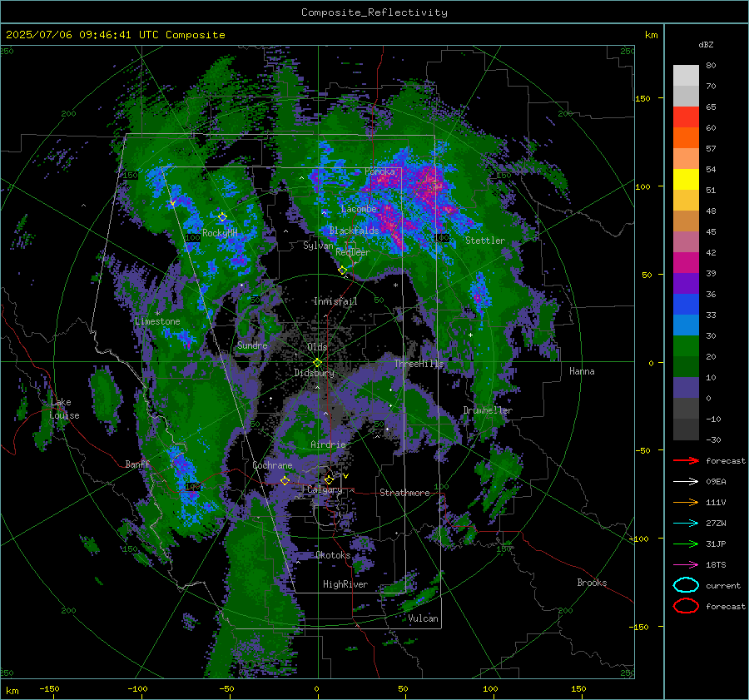This screenshot has height=700, width=749.
Task: Click the yellow diamond marker above Calgary label
Action: click(329, 479)
